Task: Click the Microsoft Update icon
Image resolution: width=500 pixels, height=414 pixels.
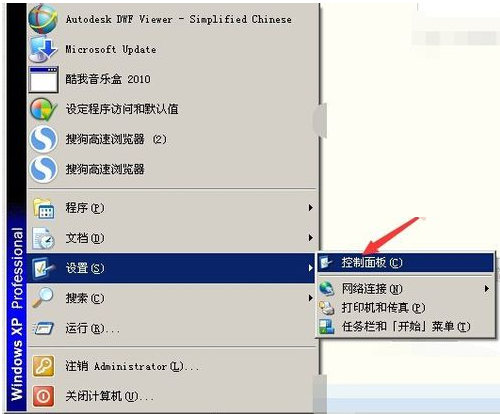Action: click(x=43, y=49)
